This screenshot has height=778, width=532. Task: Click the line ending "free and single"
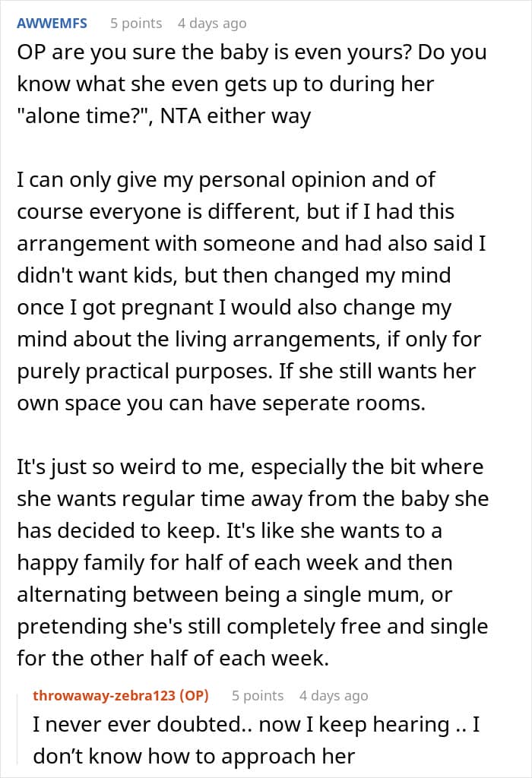[x=252, y=628]
